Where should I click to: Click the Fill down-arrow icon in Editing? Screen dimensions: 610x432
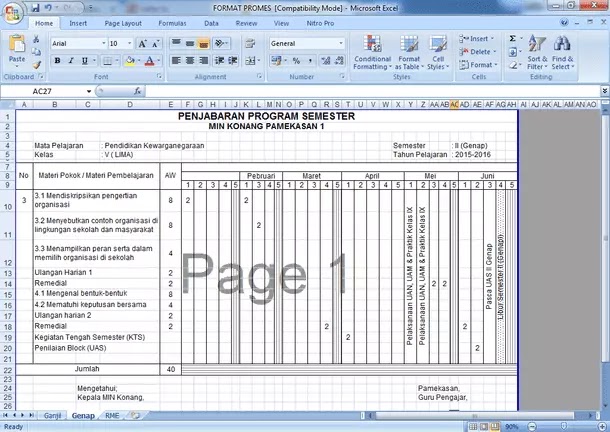(513, 52)
